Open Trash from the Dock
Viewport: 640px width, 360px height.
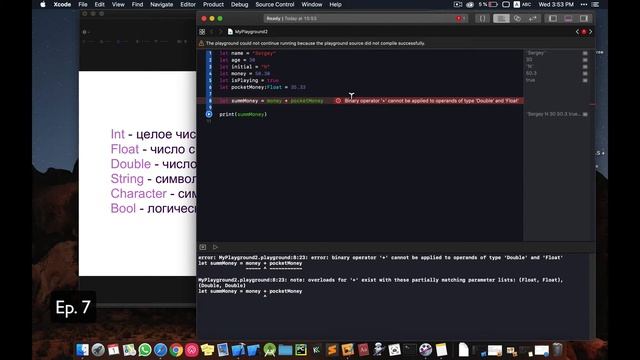point(558,350)
